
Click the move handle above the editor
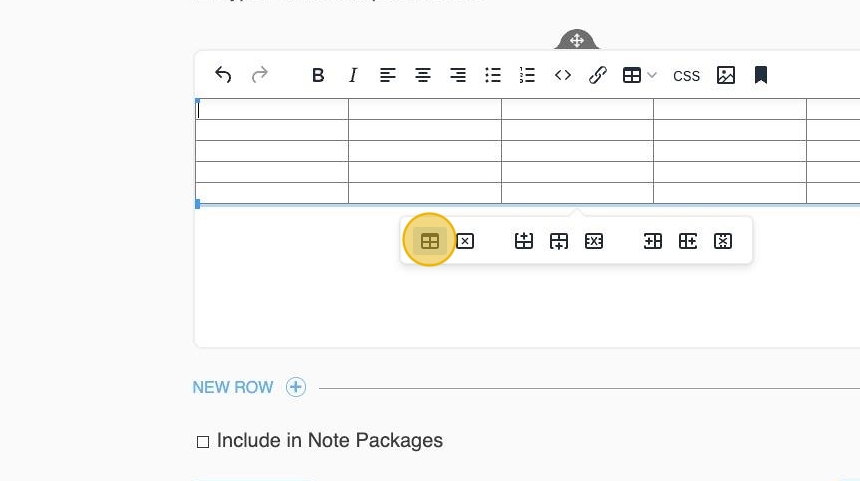[577, 40]
